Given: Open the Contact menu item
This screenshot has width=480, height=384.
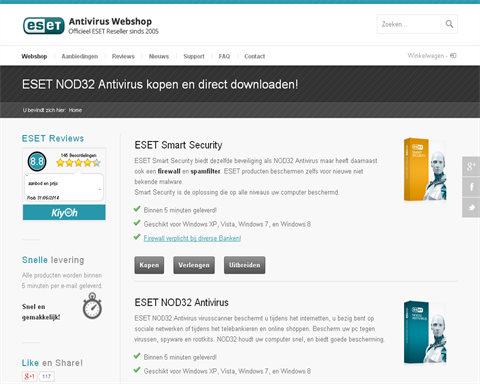Looking at the screenshot, I should tap(255, 56).
